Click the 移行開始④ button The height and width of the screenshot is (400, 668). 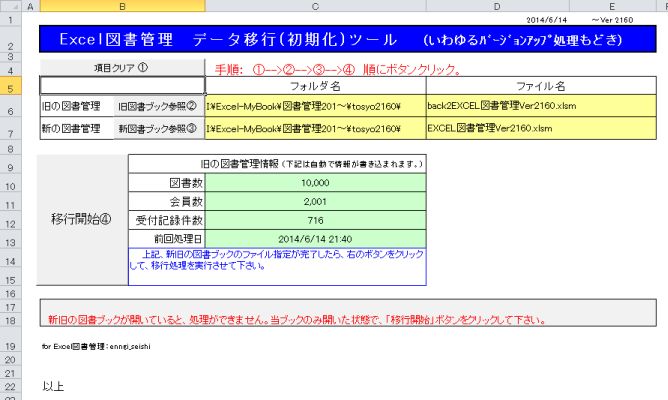click(x=82, y=219)
